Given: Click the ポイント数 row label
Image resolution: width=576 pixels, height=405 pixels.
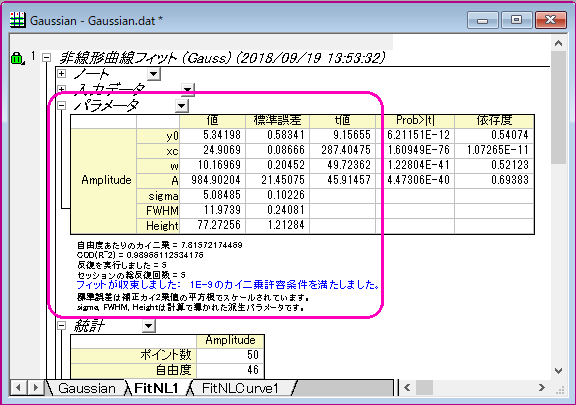Looking at the screenshot, I should pyautogui.click(x=134, y=355).
